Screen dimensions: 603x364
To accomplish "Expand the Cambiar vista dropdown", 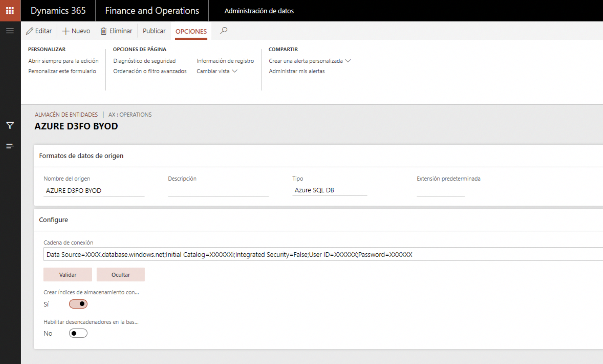I will click(217, 71).
